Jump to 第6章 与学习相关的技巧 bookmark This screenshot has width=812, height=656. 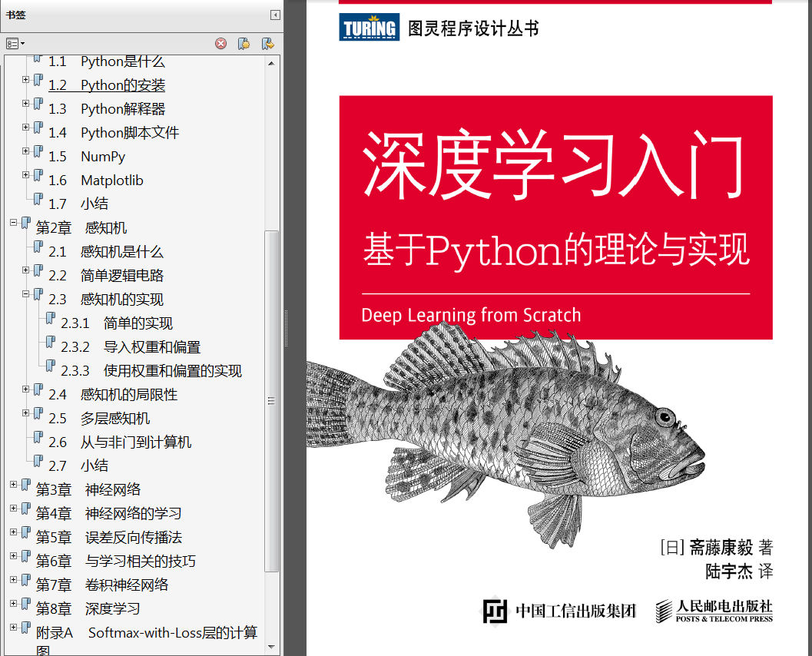tap(115, 562)
